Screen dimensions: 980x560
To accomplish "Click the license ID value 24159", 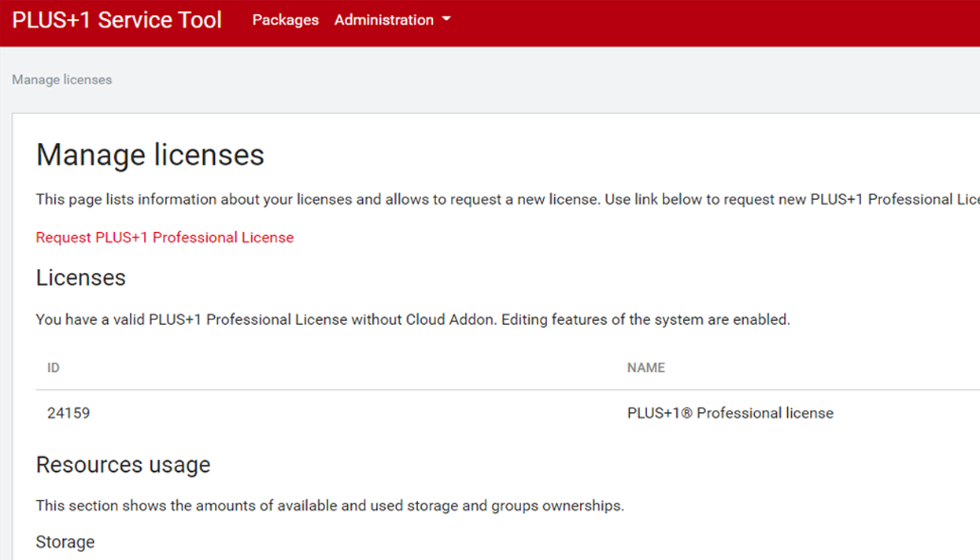I will pyautogui.click(x=68, y=413).
